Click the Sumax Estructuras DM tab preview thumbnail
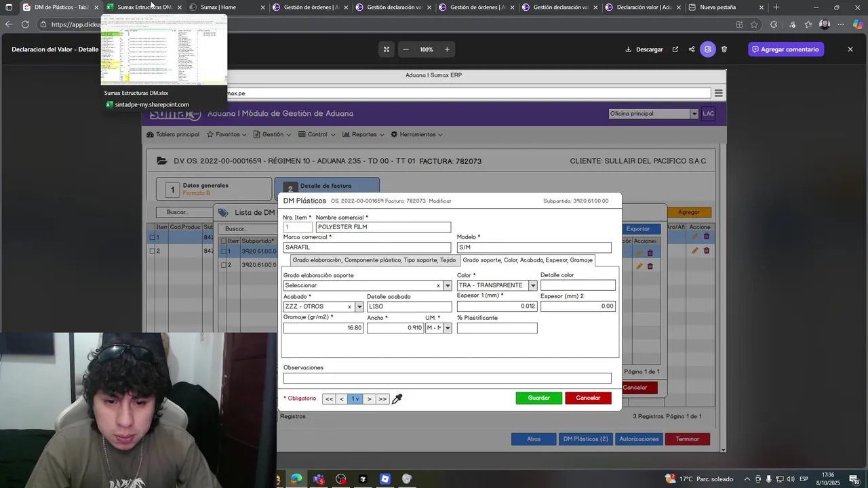This screenshot has height=488, width=868. [163, 51]
